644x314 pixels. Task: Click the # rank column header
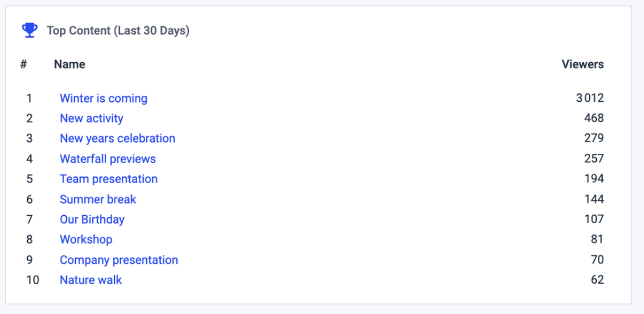pyautogui.click(x=24, y=64)
